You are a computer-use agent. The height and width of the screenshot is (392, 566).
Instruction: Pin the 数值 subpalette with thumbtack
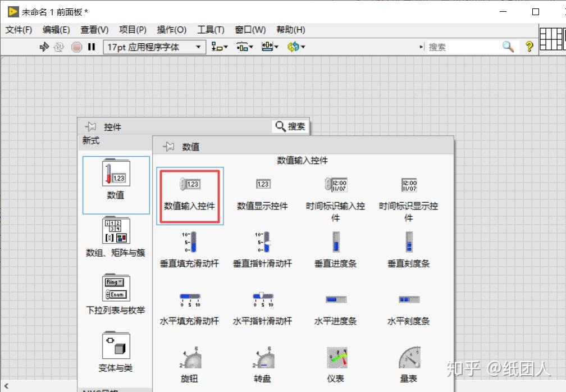tap(168, 147)
